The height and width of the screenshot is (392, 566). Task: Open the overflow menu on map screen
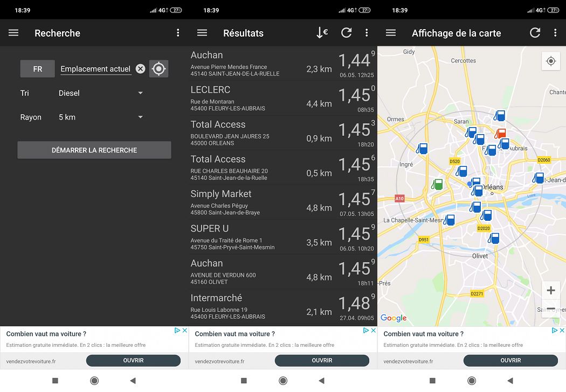555,33
